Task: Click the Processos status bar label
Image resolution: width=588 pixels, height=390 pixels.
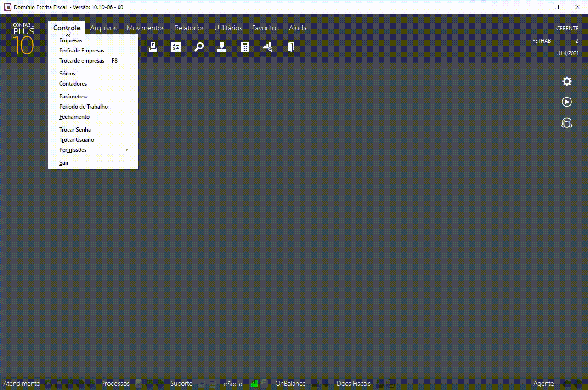Action: pos(115,384)
